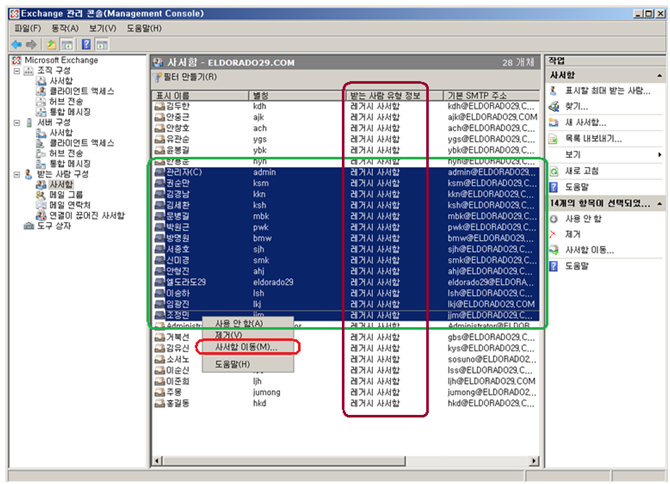Viewport: 670px width, 484px height.
Task: Click the 주몽 mailbox icon
Action: [159, 392]
